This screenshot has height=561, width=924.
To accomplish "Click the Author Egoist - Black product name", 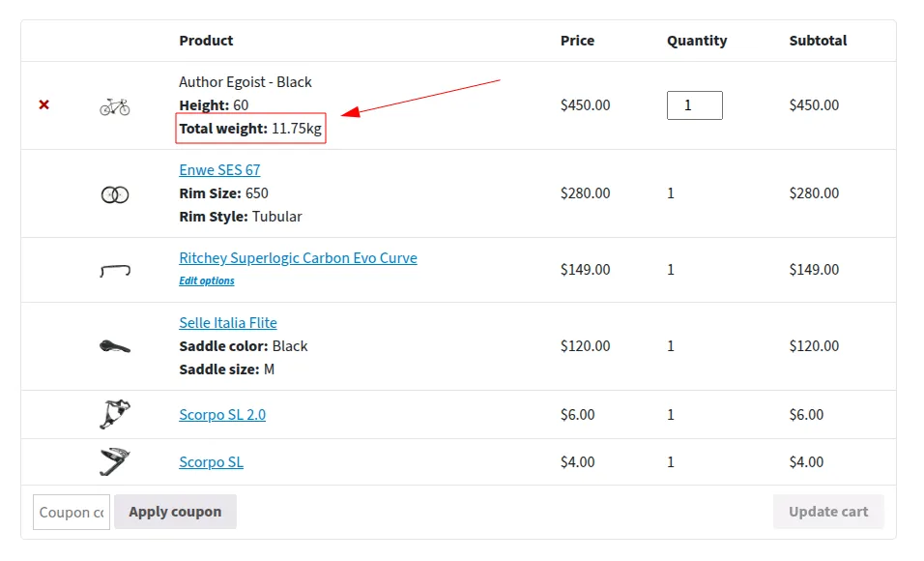I will [x=245, y=82].
